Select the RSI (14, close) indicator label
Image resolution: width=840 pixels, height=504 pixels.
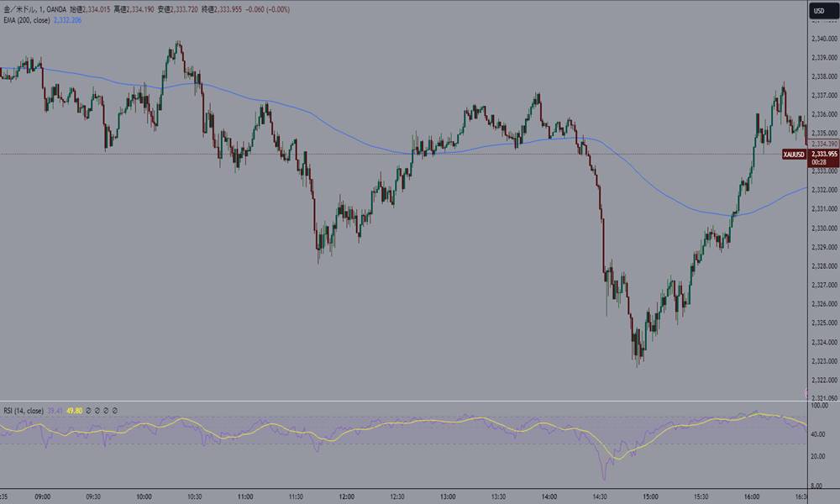(25, 410)
